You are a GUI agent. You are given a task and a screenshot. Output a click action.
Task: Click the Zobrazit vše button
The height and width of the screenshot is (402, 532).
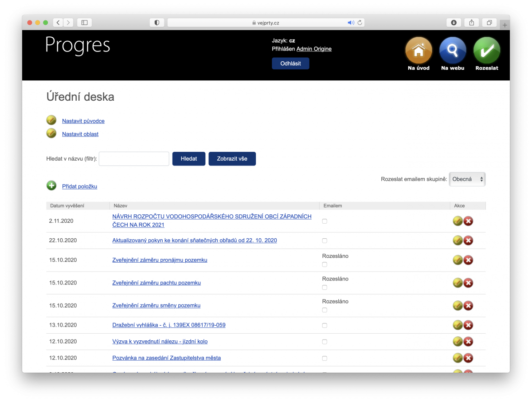232,159
